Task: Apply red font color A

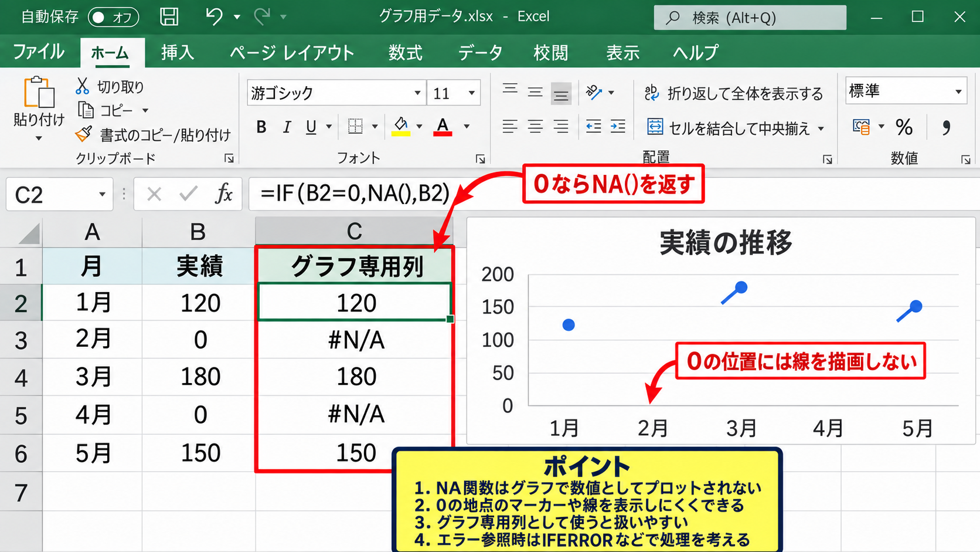Action: [x=443, y=126]
